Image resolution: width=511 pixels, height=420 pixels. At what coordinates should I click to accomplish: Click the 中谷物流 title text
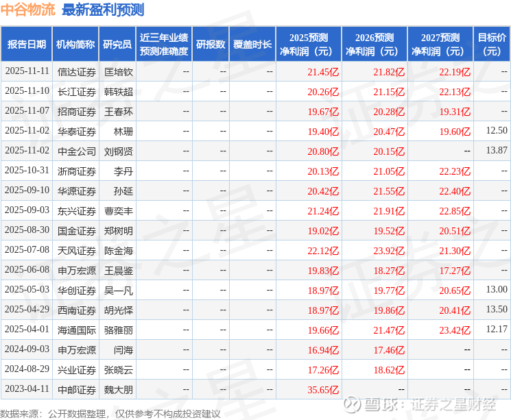tap(28, 10)
